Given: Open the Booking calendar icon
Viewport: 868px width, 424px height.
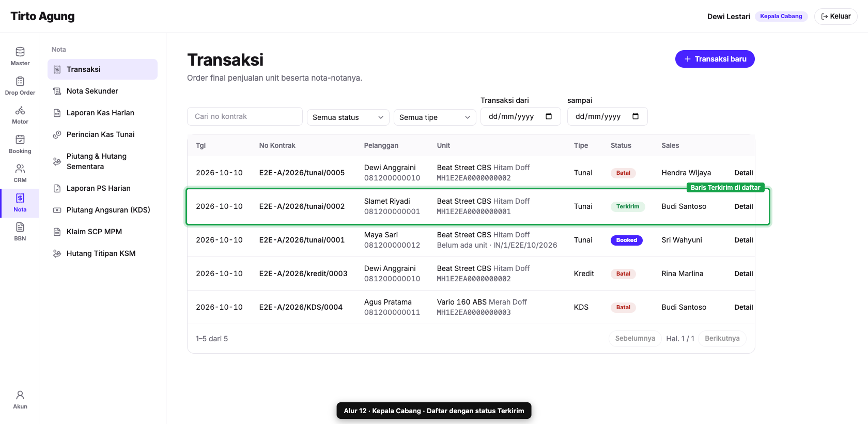Looking at the screenshot, I should point(20,140).
